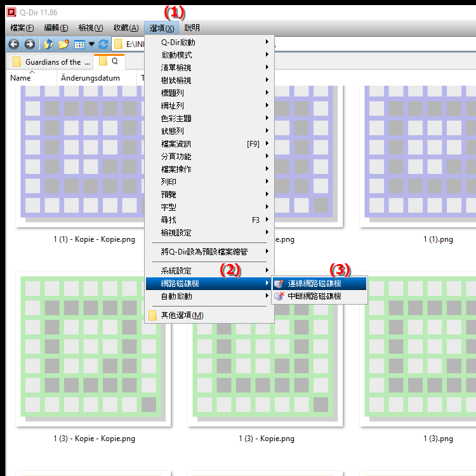Select thumbnail 1 (1) - Kopie - Kopie.png
Screen dimensions: 476x476
click(81, 156)
